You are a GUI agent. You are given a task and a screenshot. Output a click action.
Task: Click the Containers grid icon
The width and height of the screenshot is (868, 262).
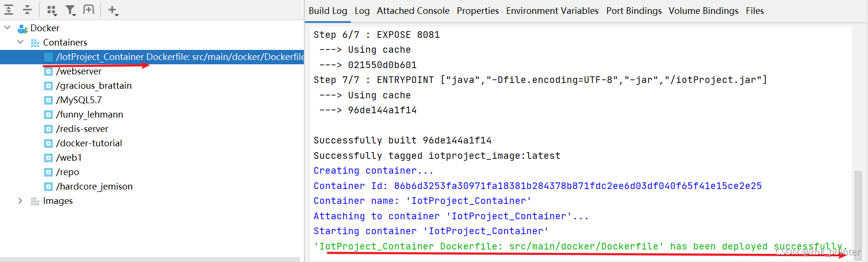coord(35,43)
